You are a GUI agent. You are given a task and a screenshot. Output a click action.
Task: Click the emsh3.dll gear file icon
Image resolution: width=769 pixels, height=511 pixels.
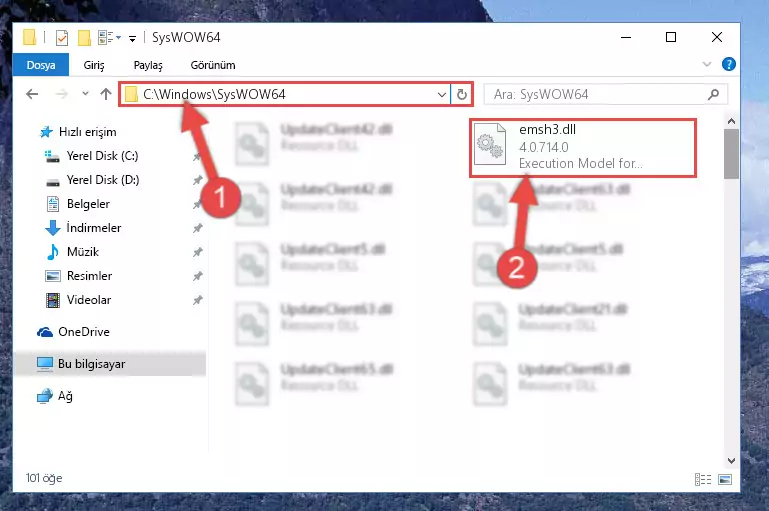(x=490, y=144)
